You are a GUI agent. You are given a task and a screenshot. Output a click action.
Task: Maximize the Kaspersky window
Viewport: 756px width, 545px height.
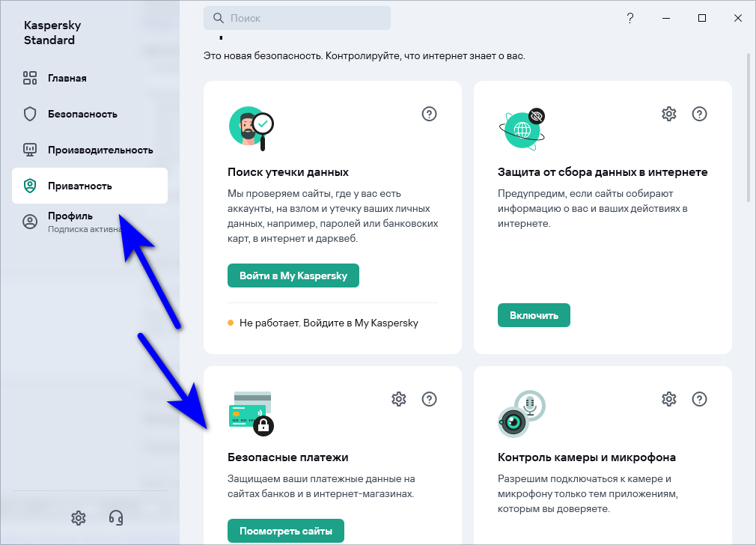click(702, 18)
